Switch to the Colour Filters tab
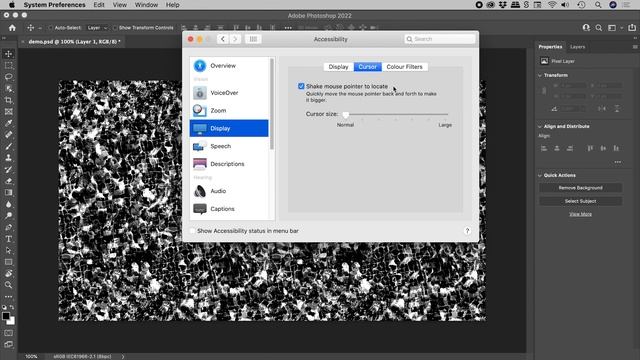This screenshot has height=360, width=640. [x=404, y=67]
